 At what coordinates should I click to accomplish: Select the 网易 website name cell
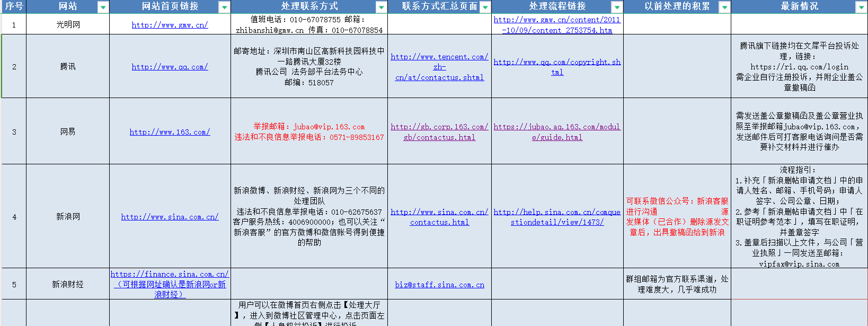[68, 131]
